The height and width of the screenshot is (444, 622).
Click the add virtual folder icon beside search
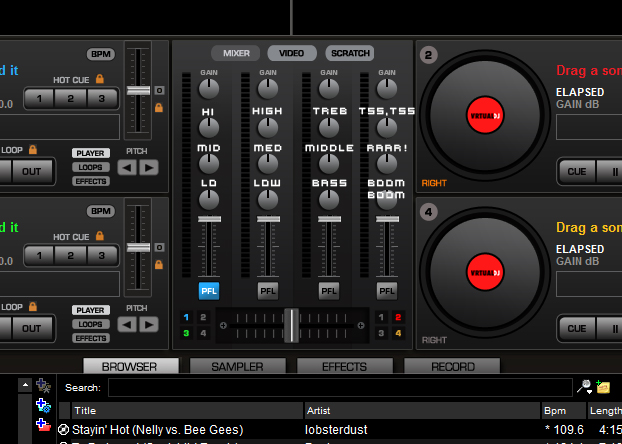603,386
